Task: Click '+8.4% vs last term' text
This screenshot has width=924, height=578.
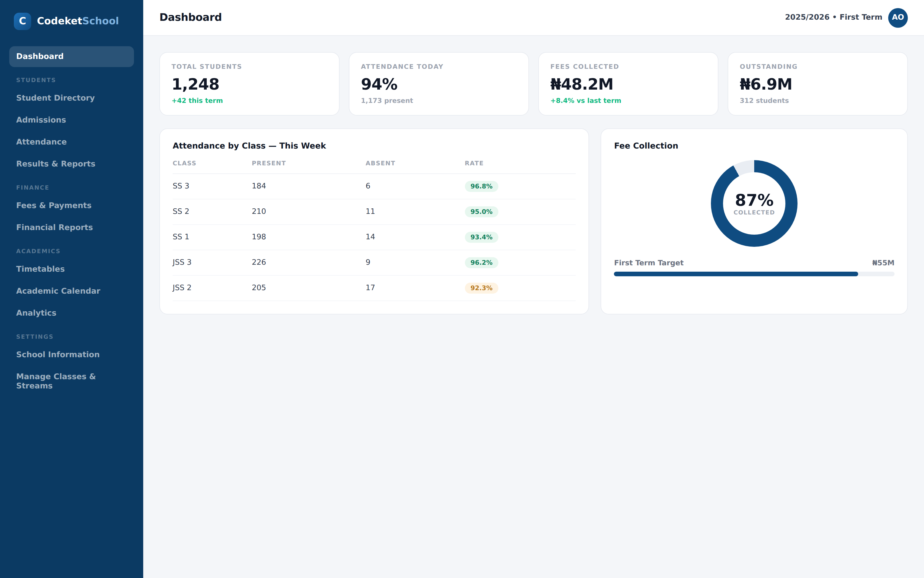Action: (586, 101)
